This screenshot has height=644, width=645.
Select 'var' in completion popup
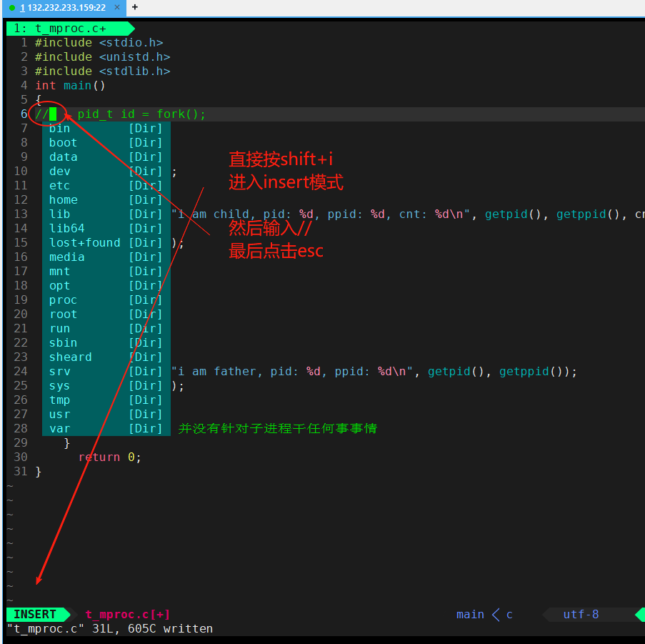point(106,428)
